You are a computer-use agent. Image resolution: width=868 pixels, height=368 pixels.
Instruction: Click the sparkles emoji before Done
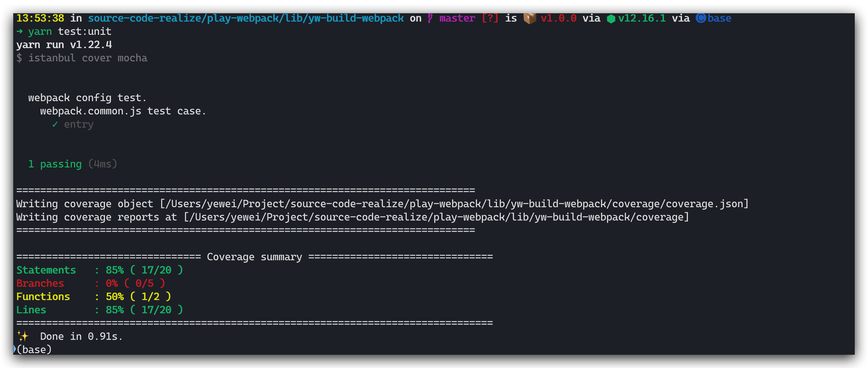click(23, 336)
